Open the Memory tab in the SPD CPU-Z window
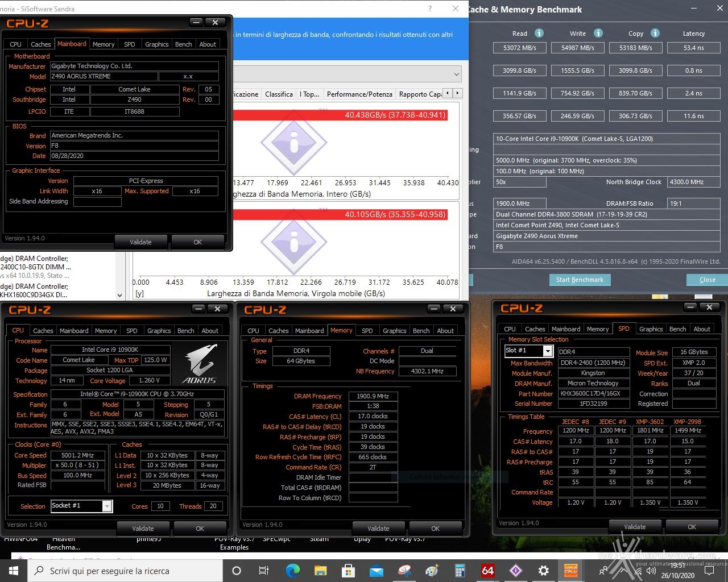This screenshot has width=728, height=582. (x=598, y=329)
